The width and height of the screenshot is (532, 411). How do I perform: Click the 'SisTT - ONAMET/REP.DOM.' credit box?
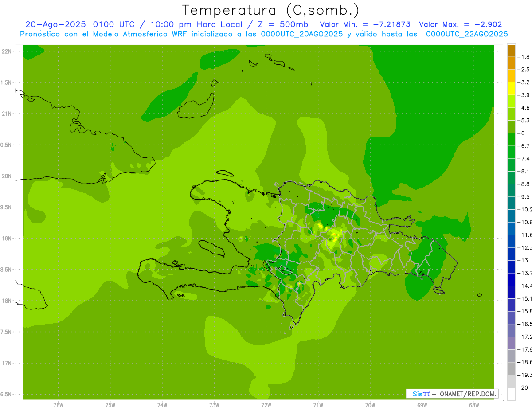[x=452, y=394]
